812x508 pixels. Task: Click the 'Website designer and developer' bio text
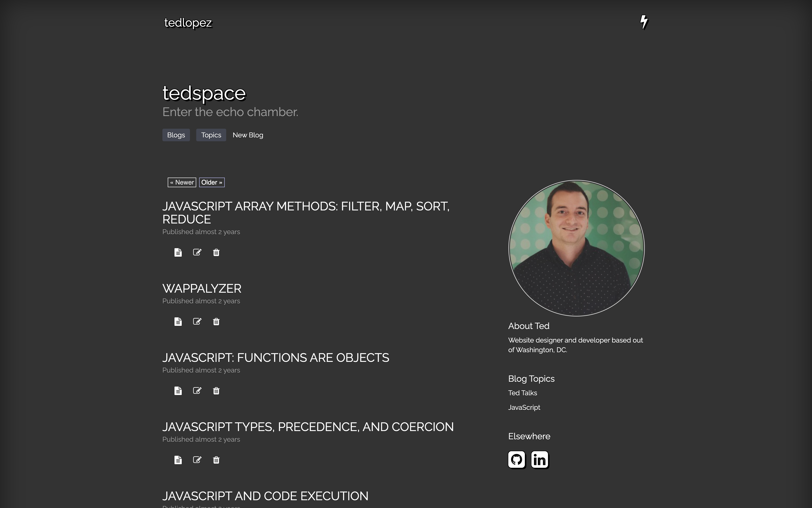pyautogui.click(x=575, y=345)
